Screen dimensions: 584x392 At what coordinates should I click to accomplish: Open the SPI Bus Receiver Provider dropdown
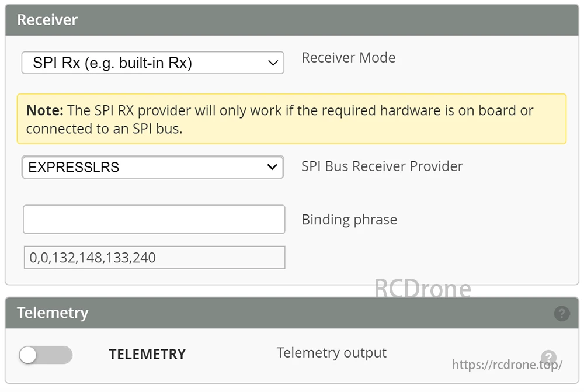(x=152, y=166)
